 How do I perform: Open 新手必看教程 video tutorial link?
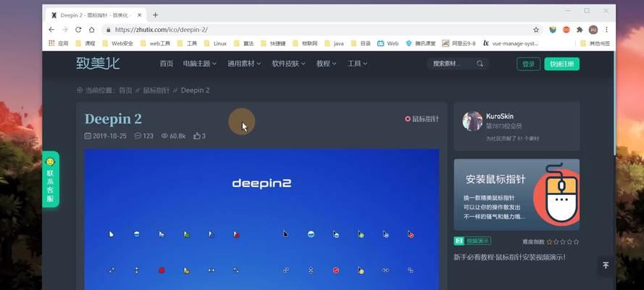click(510, 257)
